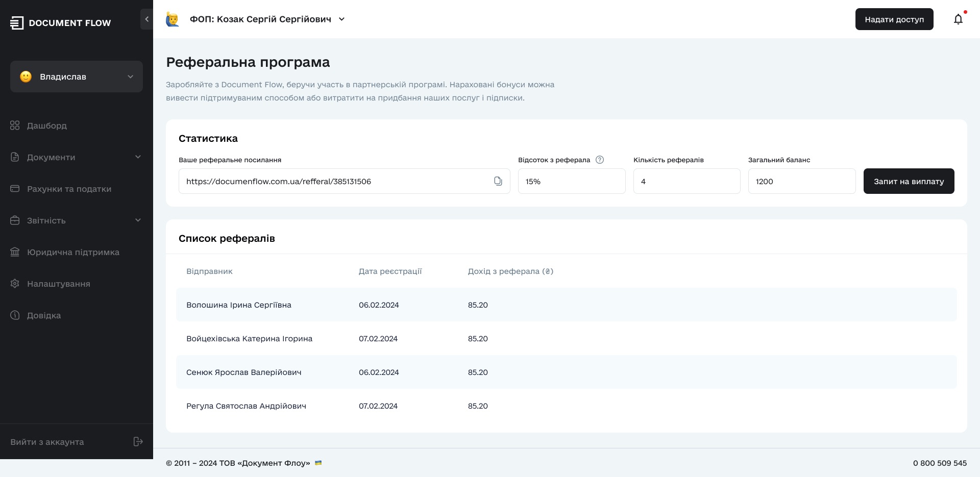Image resolution: width=980 pixels, height=477 pixels.
Task: Click the Рахунки та податки card icon
Action: pyautogui.click(x=15, y=189)
